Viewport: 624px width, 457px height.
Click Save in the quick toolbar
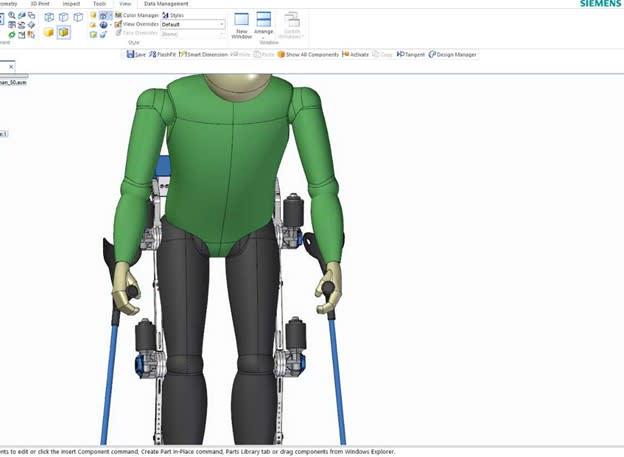[136, 55]
